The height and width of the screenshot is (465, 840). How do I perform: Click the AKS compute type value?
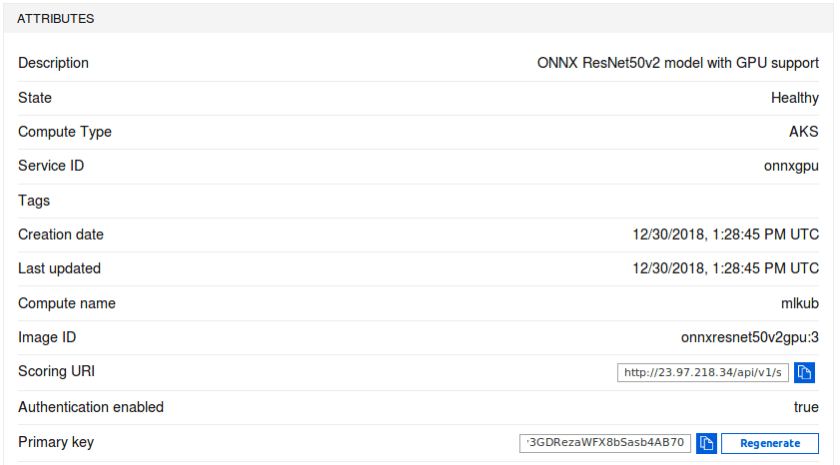click(x=804, y=132)
